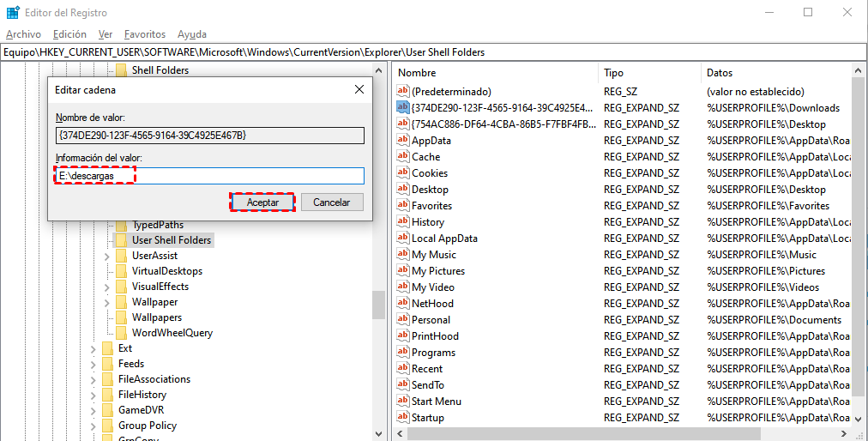
Task: Click the FileHistory folder icon
Action: pos(107,395)
